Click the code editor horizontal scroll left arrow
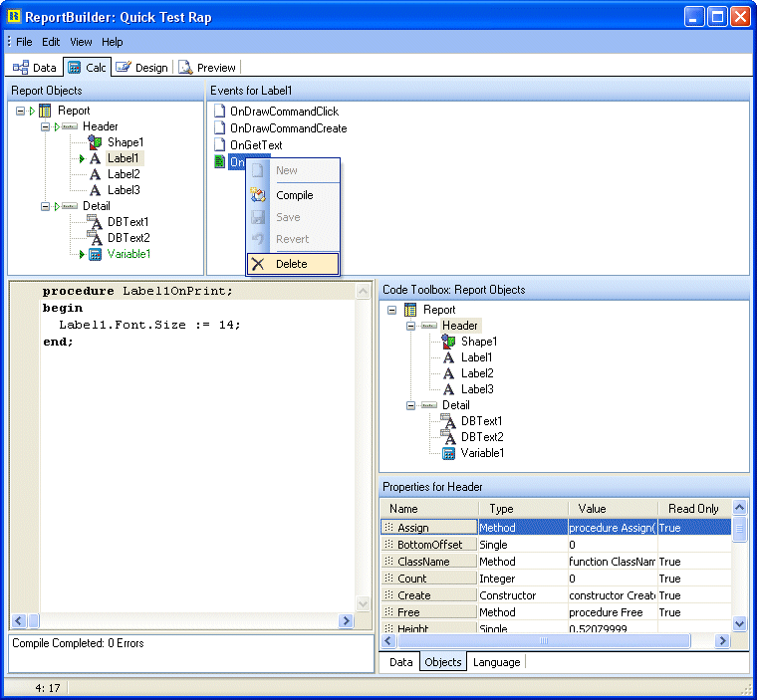The height and width of the screenshot is (700, 757). coord(19,620)
